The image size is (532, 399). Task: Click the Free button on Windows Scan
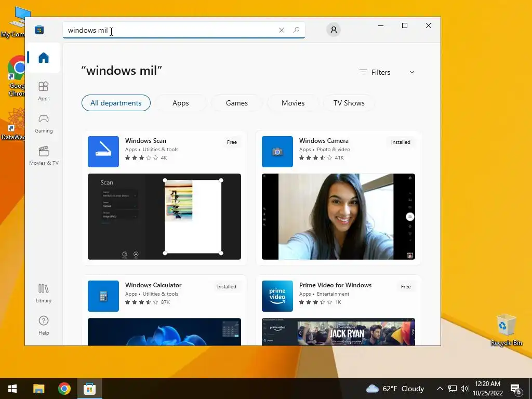coord(232,142)
